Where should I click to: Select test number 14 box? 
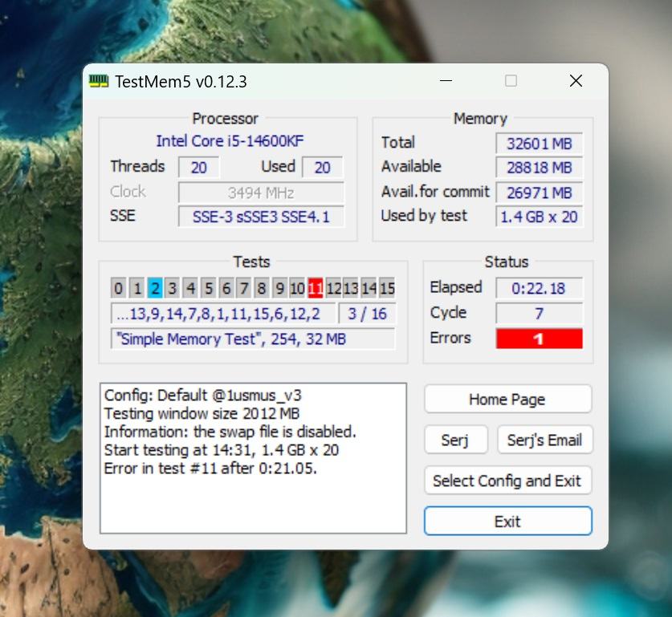pyautogui.click(x=369, y=288)
